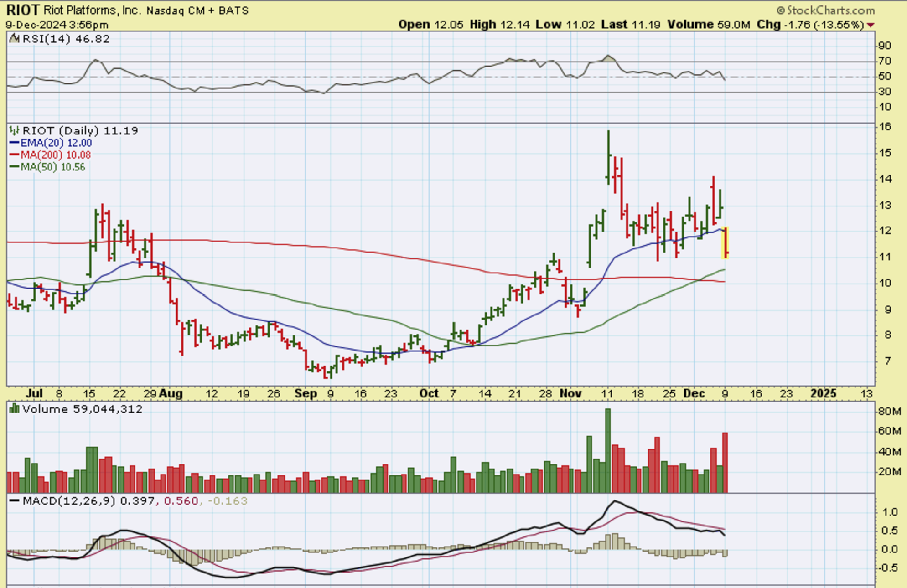Image resolution: width=907 pixels, height=588 pixels.
Task: Click the black MACD line legend marker
Action: [14, 500]
